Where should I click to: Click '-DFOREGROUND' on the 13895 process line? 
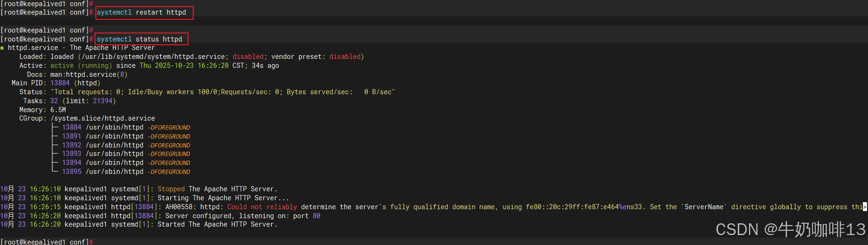point(169,172)
